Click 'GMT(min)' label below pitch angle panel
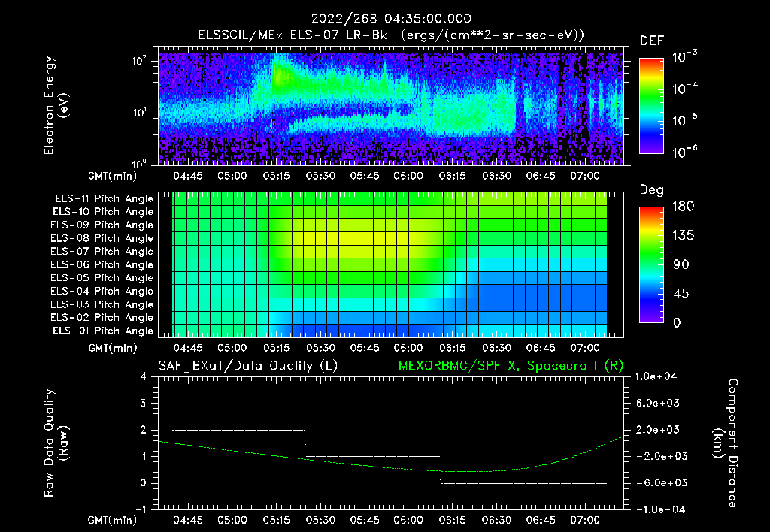 113,349
